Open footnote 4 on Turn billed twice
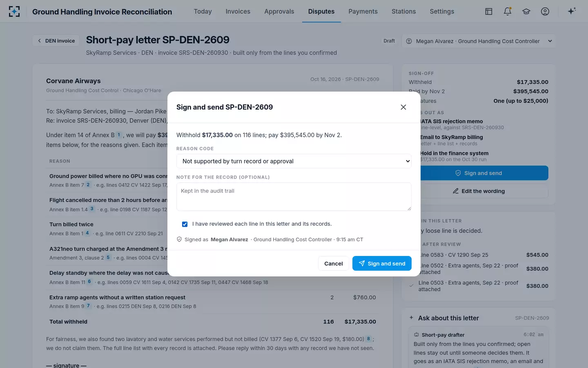This screenshot has width=588, height=368. click(87, 233)
